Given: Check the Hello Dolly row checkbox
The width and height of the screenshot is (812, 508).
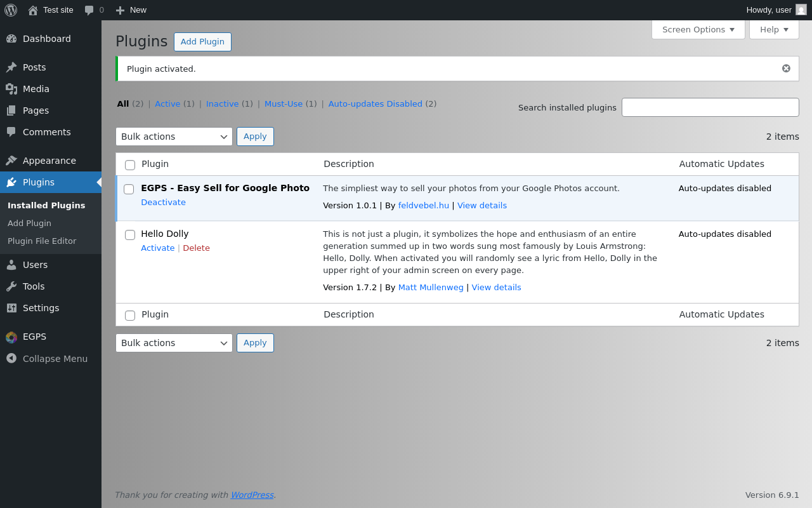Looking at the screenshot, I should click(x=130, y=235).
